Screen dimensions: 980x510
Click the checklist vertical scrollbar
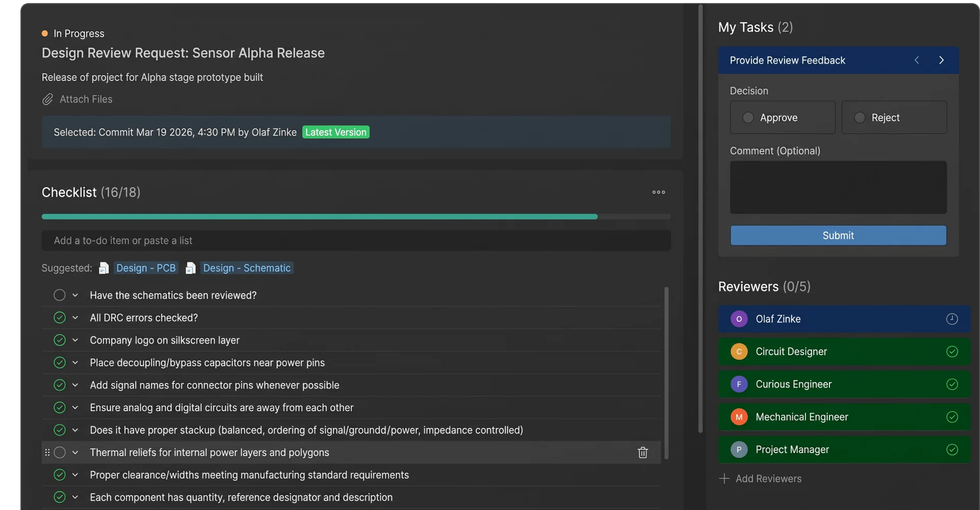[x=666, y=373]
